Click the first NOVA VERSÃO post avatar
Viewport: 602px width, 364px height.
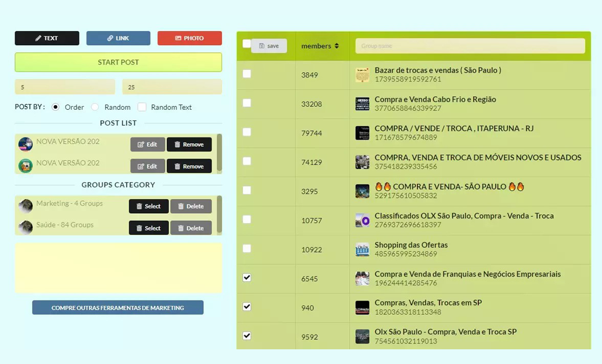point(25,144)
